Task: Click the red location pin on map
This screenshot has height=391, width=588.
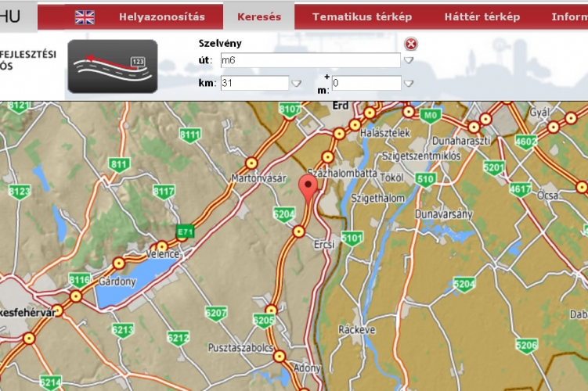Action: (x=309, y=188)
